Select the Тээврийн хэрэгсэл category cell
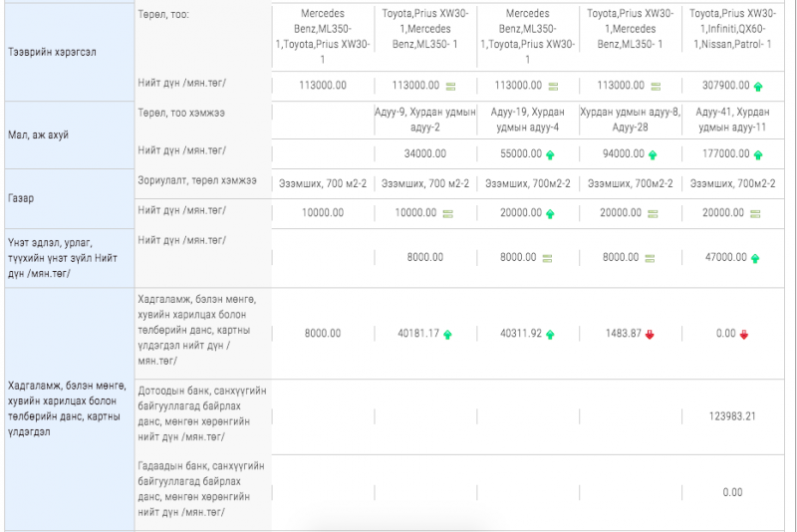The height and width of the screenshot is (532, 797). tap(68, 50)
